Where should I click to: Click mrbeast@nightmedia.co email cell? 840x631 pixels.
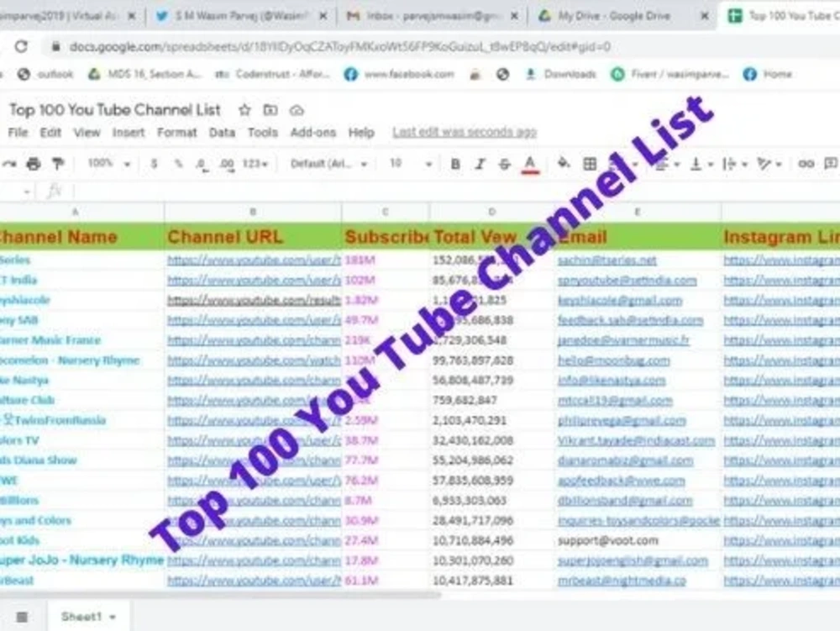[638, 581]
